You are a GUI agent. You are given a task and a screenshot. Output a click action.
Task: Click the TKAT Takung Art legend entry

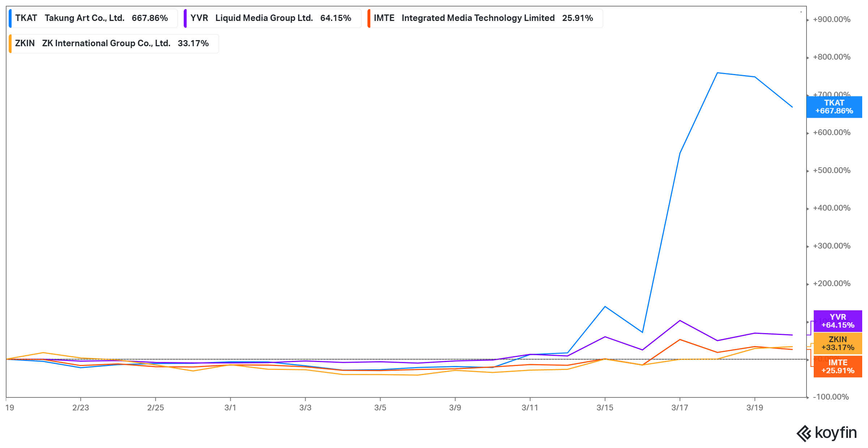[93, 18]
